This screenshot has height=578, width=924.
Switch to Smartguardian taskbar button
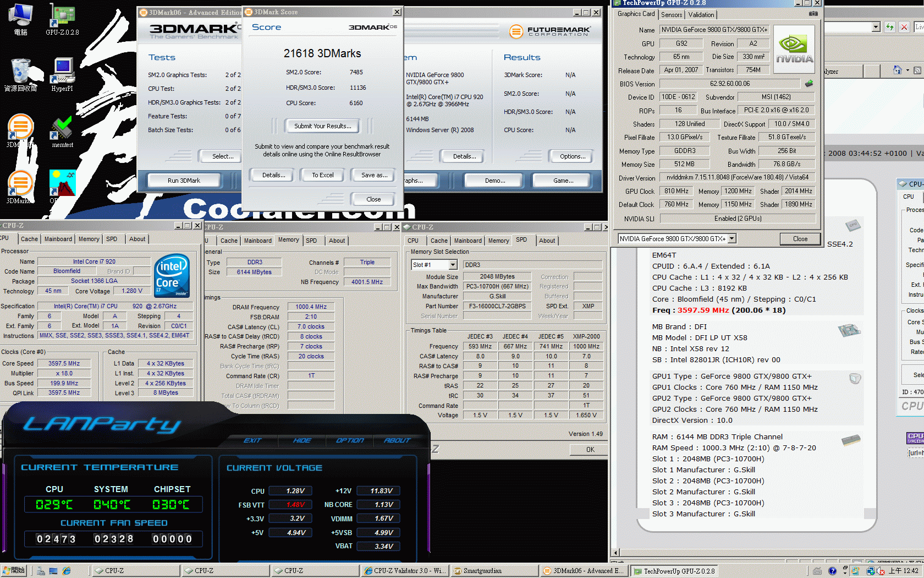pos(494,571)
